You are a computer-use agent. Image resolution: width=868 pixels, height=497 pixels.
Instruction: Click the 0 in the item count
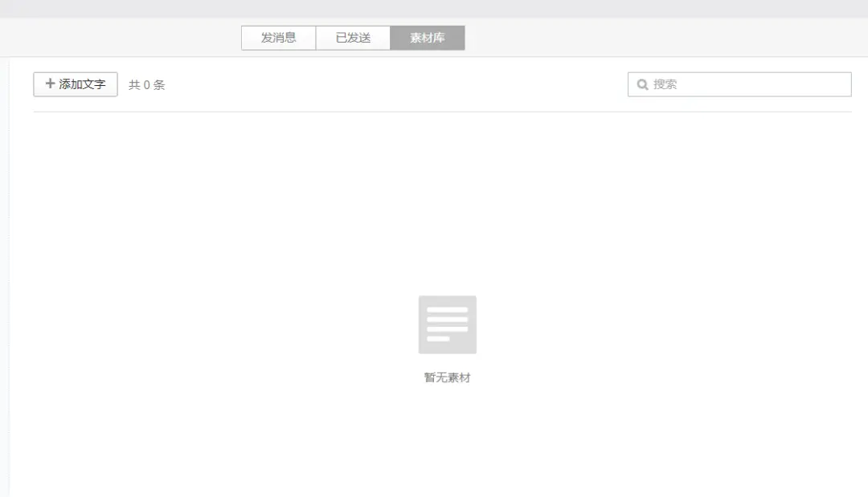(147, 85)
